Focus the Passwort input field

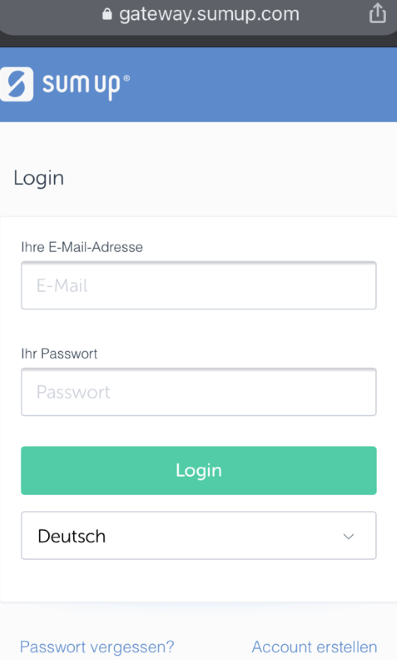[199, 392]
